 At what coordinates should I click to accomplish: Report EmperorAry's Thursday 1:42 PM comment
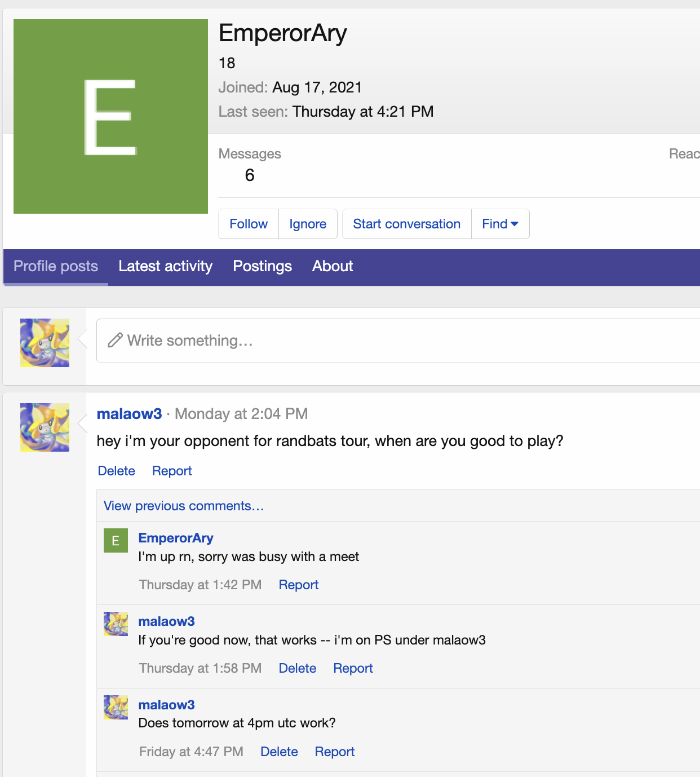[299, 585]
